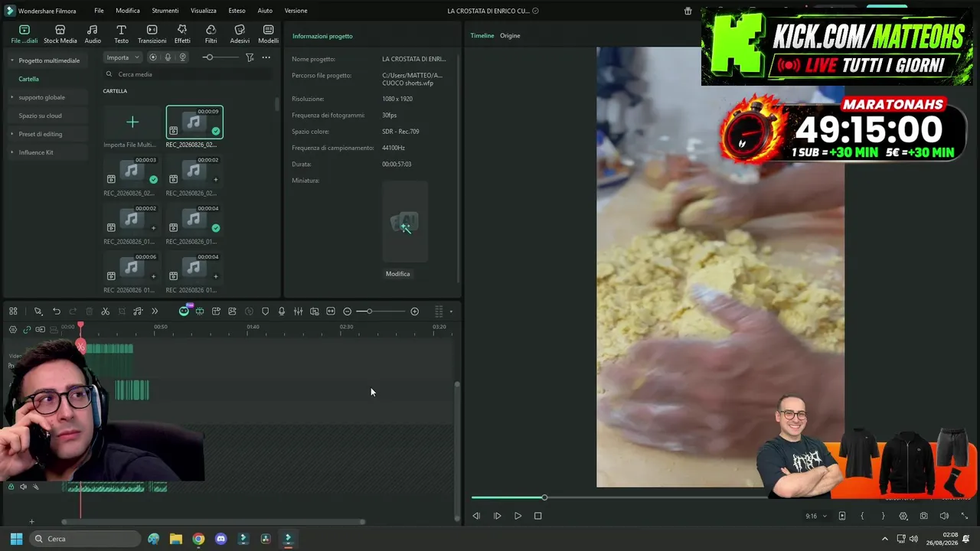The image size is (980, 551).
Task: Show hidden system tray icons
Action: pos(885,539)
